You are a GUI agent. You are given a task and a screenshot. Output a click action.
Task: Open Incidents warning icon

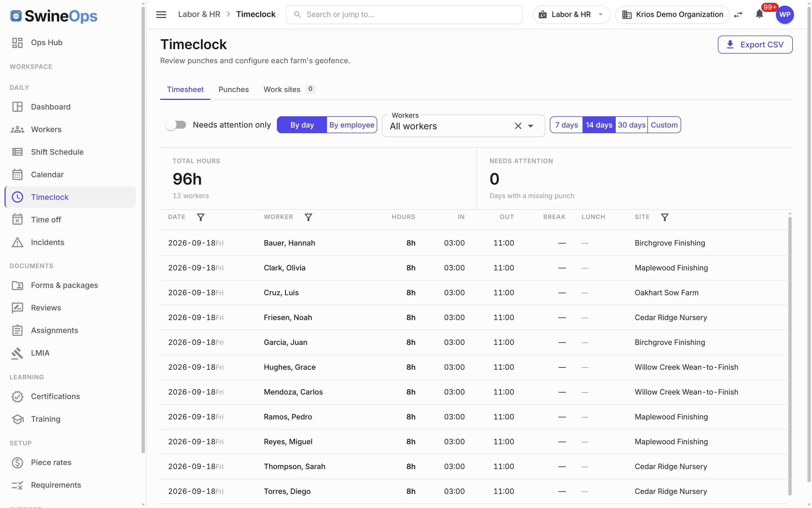click(x=17, y=242)
